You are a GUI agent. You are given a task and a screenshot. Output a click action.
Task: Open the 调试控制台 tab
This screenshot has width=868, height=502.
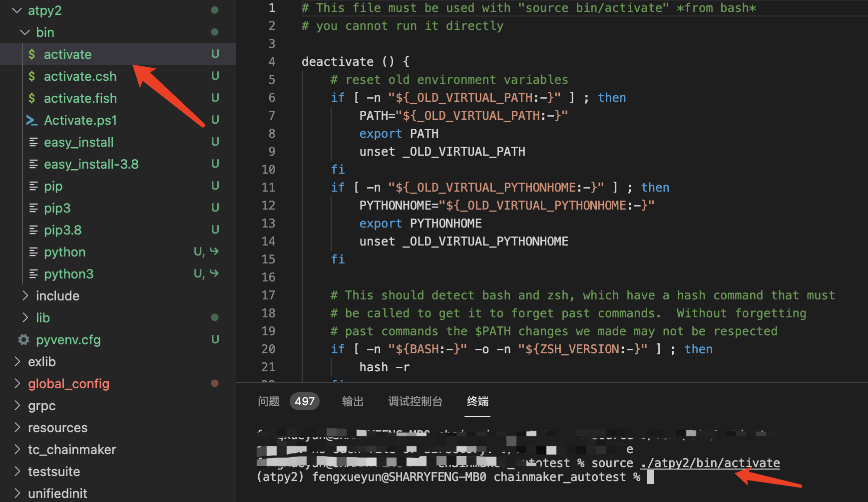[415, 401]
